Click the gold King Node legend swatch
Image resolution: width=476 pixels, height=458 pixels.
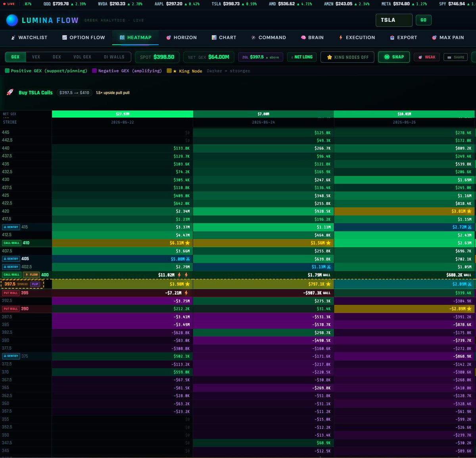click(169, 71)
